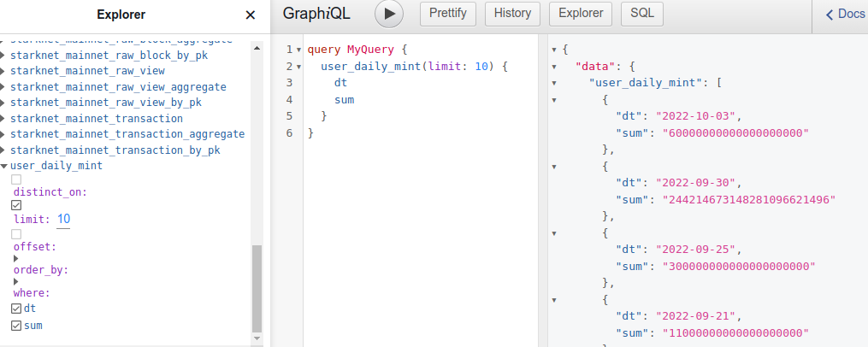Click the sum field label in Explorer
This screenshot has width=868, height=347.
pyautogui.click(x=33, y=326)
